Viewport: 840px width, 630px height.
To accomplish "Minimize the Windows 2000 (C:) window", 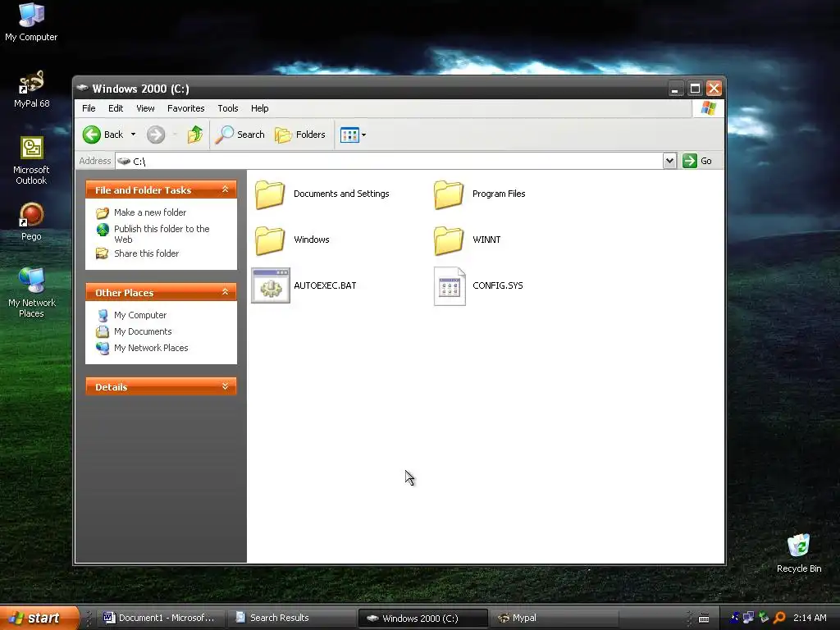I will coord(676,89).
